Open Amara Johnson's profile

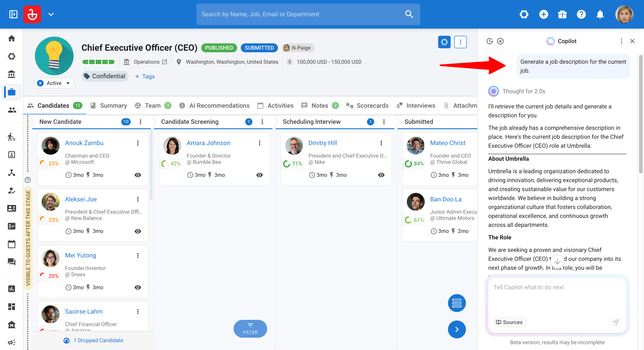tap(209, 143)
